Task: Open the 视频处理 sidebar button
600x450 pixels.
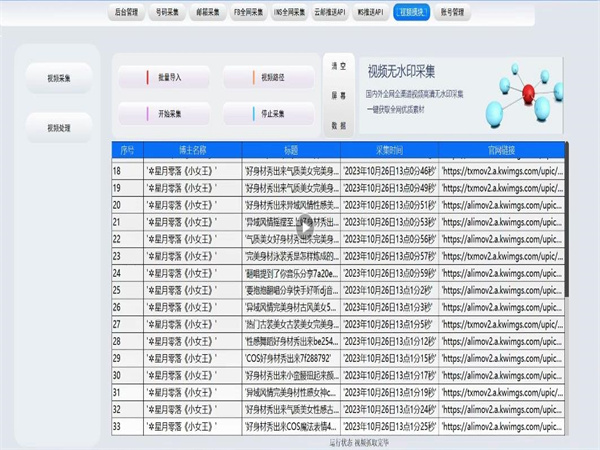Action: [60, 128]
